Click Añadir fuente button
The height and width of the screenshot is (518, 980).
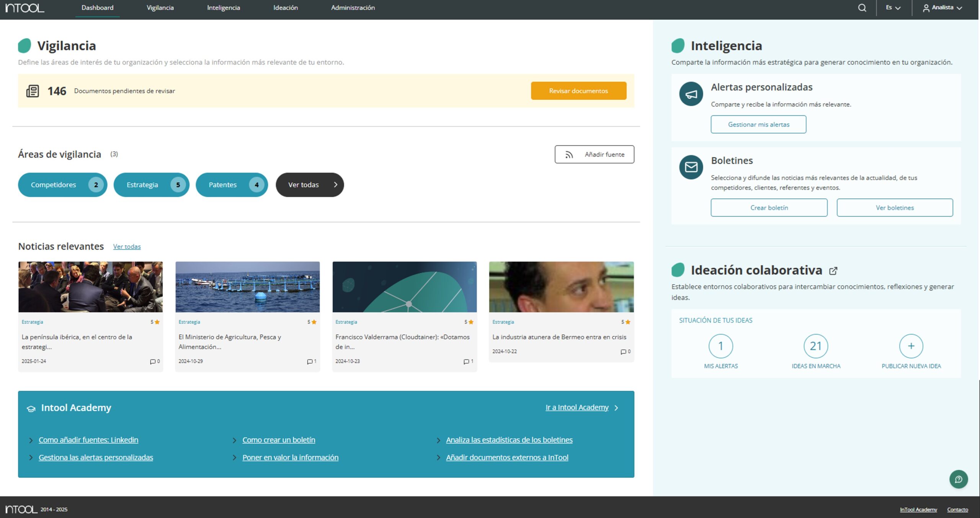594,154
